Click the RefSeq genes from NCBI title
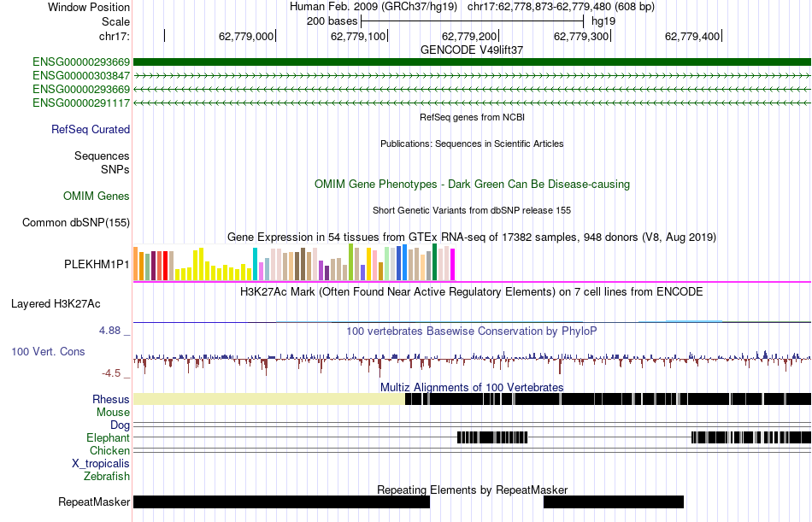Viewport: 812px width, 522px height. 472,117
